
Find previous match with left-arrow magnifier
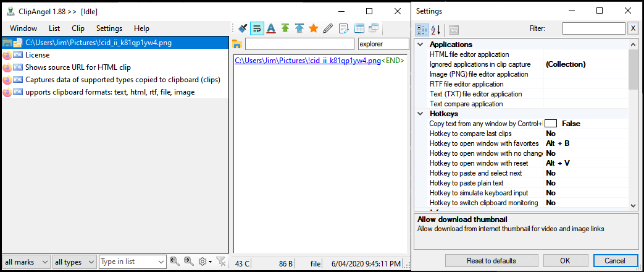pyautogui.click(x=175, y=261)
